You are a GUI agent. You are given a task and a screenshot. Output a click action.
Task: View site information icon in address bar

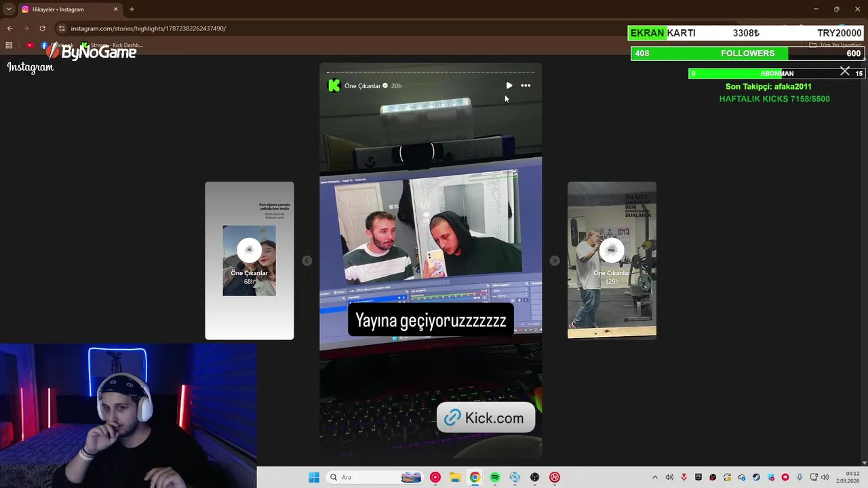pyautogui.click(x=62, y=28)
